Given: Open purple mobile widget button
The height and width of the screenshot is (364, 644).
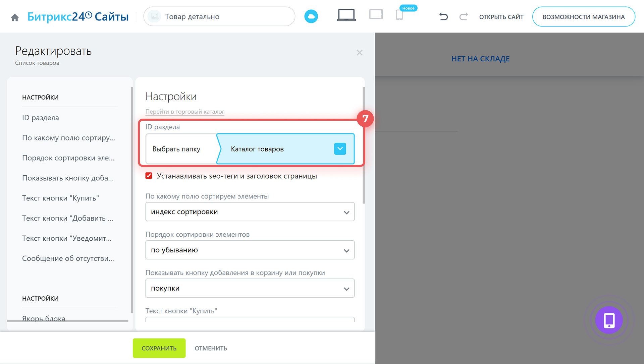Looking at the screenshot, I should [x=609, y=320].
